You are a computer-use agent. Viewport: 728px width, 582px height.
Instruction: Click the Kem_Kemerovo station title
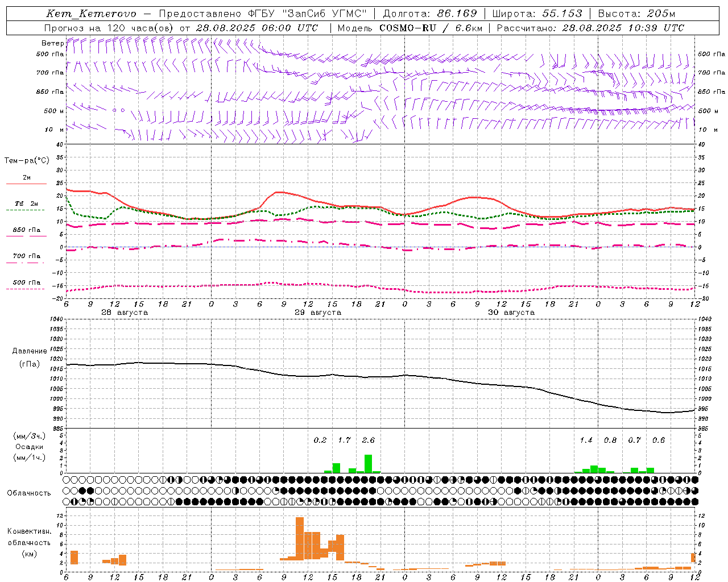point(91,14)
